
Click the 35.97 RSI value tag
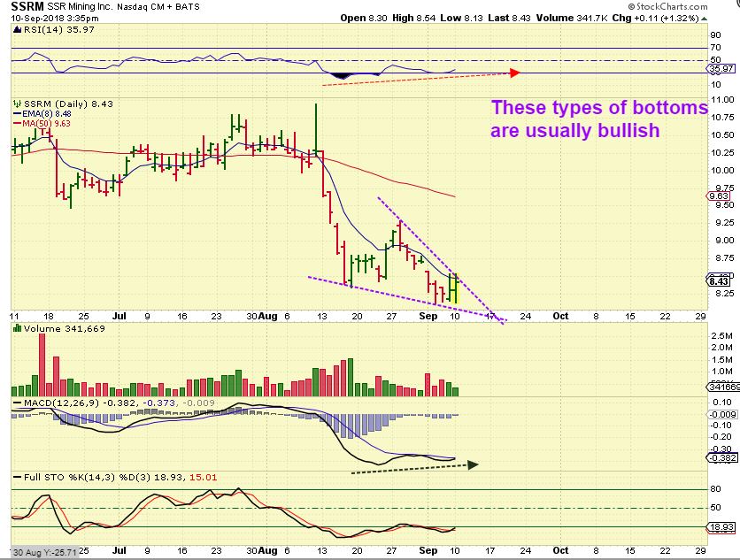tap(721, 69)
